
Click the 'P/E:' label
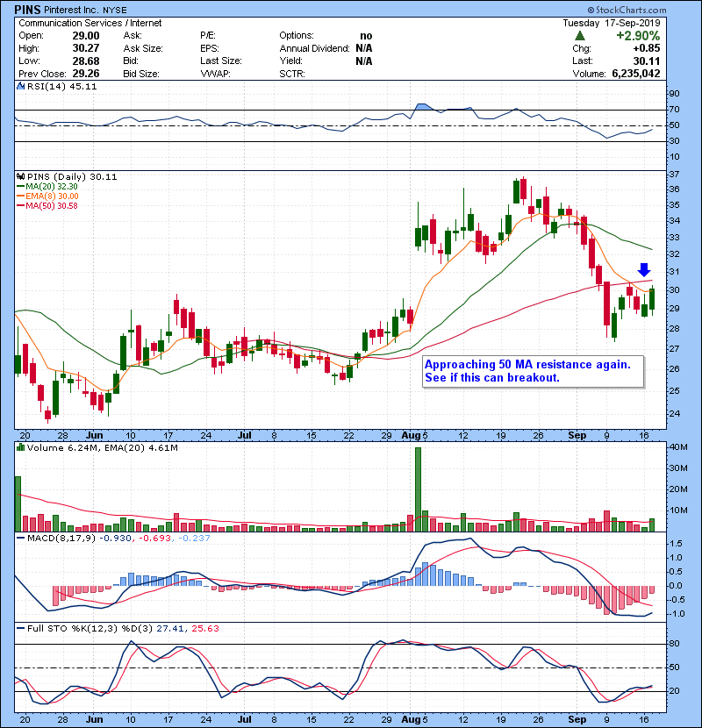pyautogui.click(x=208, y=36)
